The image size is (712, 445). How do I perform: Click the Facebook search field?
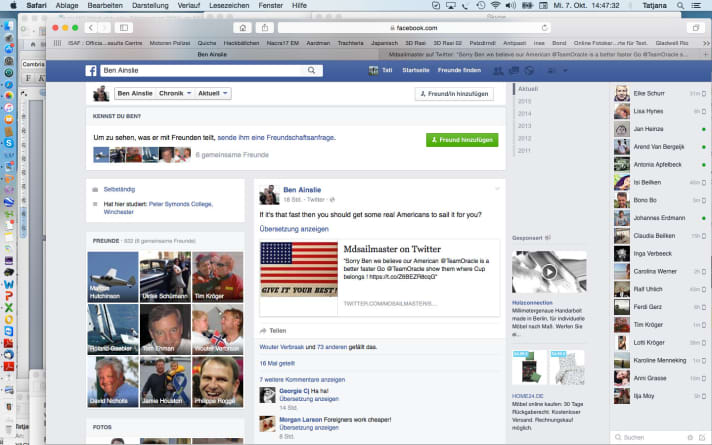click(x=203, y=70)
